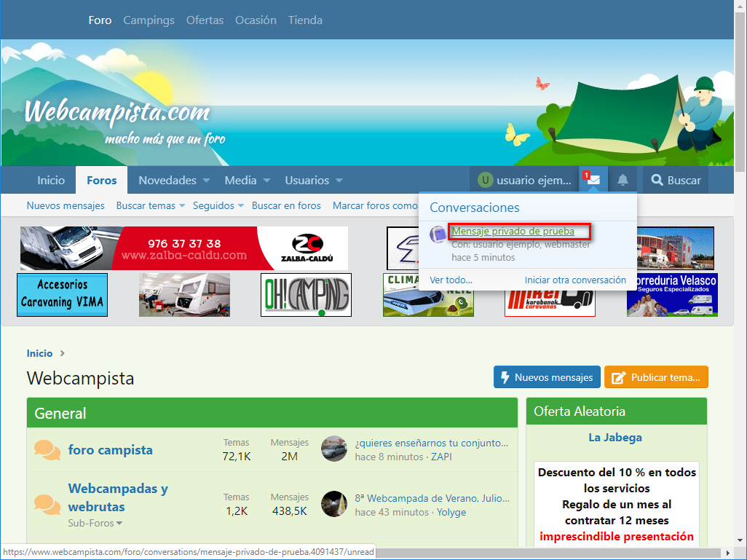Open the General category header

click(x=60, y=413)
